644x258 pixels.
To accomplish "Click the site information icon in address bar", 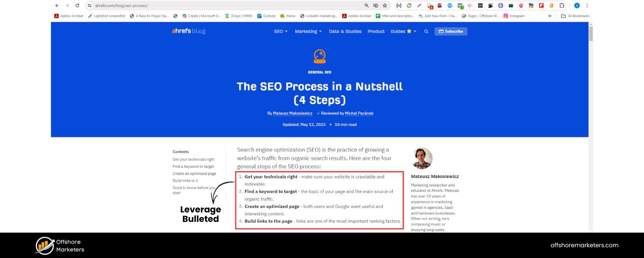I will (x=90, y=6).
